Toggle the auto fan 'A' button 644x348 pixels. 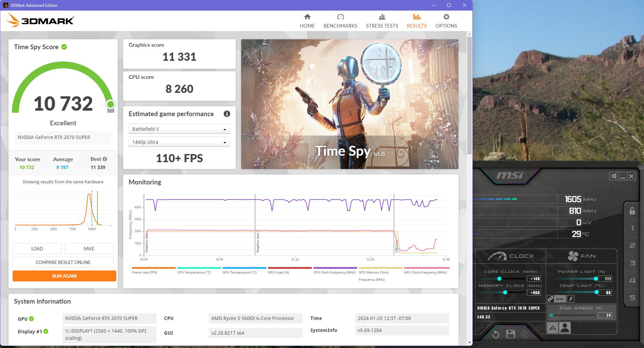[x=553, y=328]
